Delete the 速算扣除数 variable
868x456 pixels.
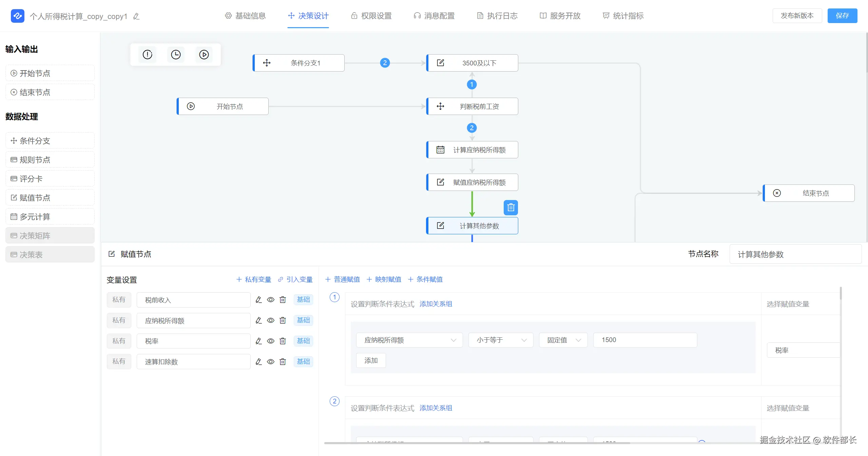coord(283,362)
